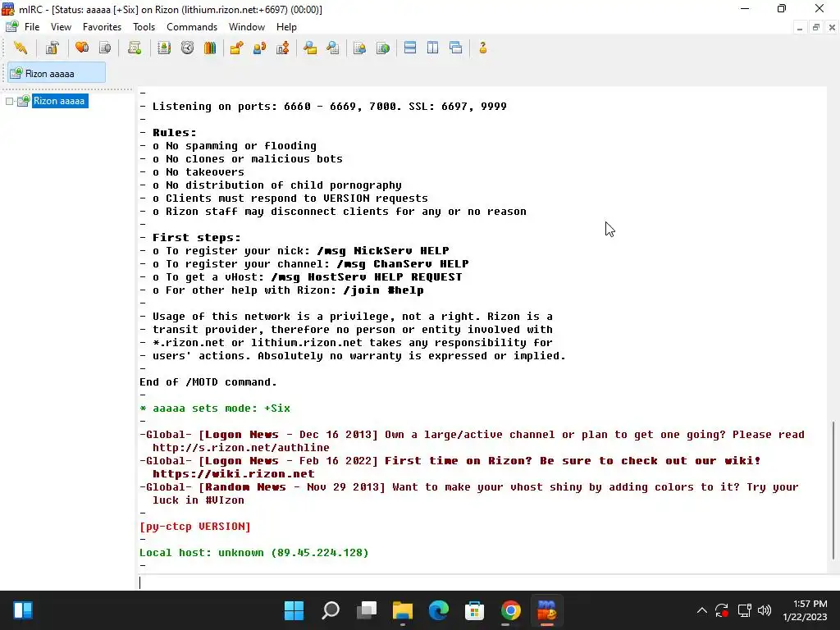Open the Log Files magnifier icon
This screenshot has width=840, height=630.
click(x=333, y=48)
